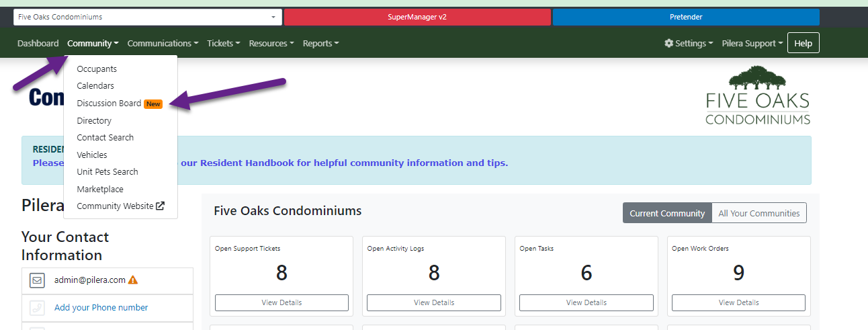Click the orange warning icon beside email
The height and width of the screenshot is (330, 868).
click(x=133, y=280)
